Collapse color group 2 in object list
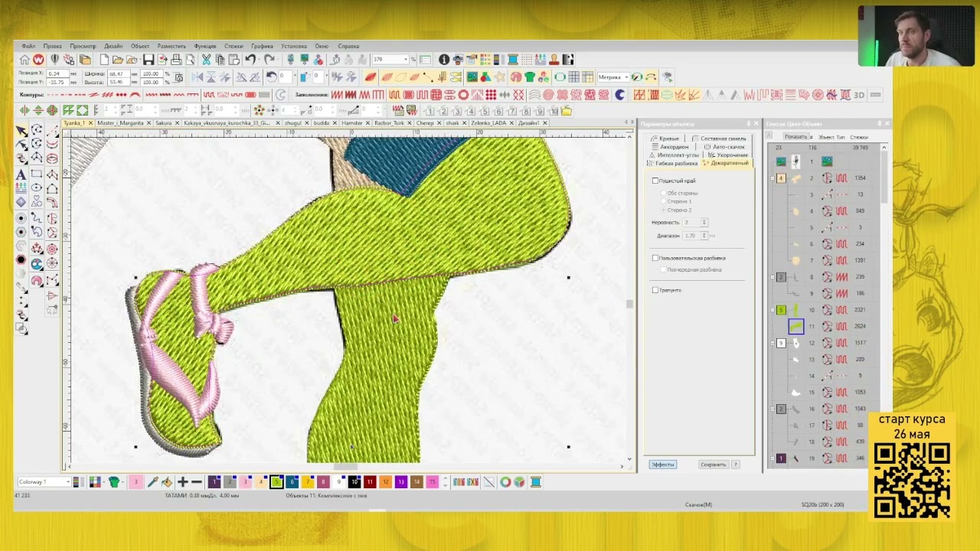 [773, 277]
